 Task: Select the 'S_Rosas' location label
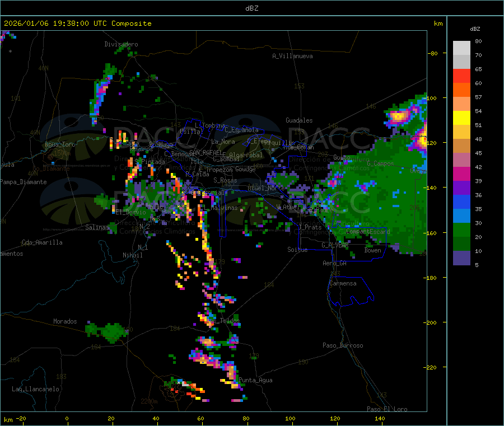click(225, 180)
